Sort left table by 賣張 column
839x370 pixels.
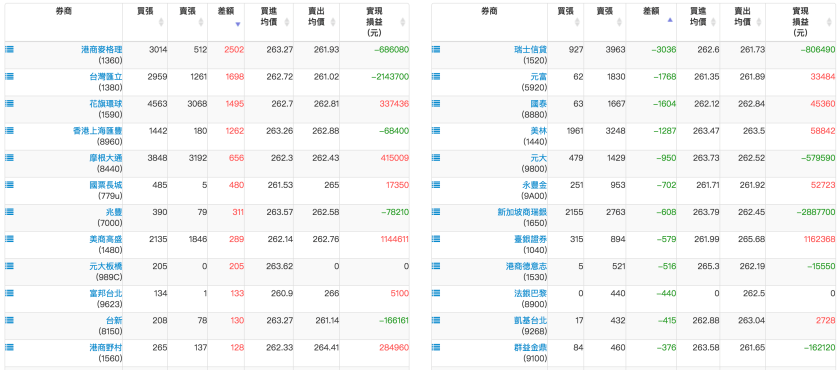[201, 22]
